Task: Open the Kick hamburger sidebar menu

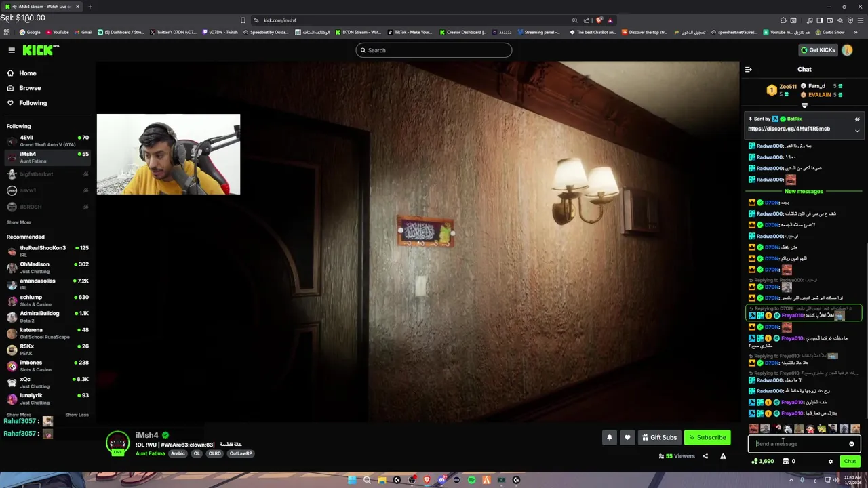Action: (12, 50)
